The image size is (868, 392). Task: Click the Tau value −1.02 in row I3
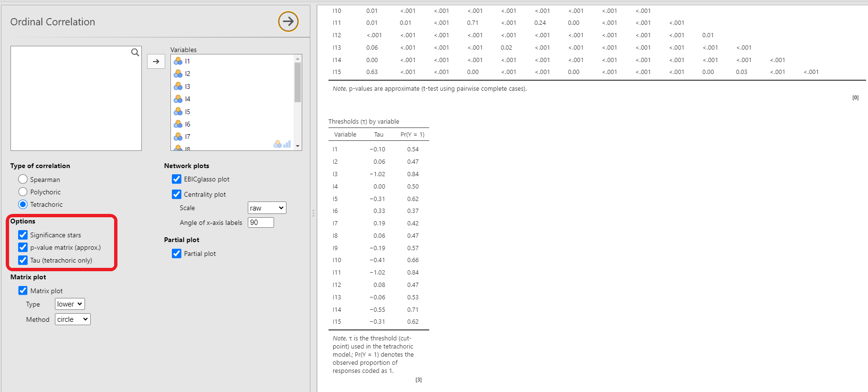[377, 174]
